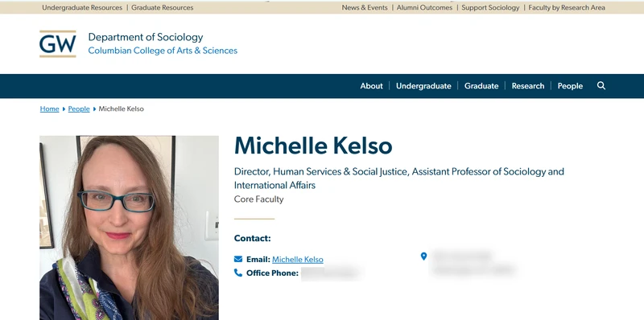The image size is (644, 320).
Task: Click the search magnifier icon in navigation bar
Action: (x=601, y=86)
